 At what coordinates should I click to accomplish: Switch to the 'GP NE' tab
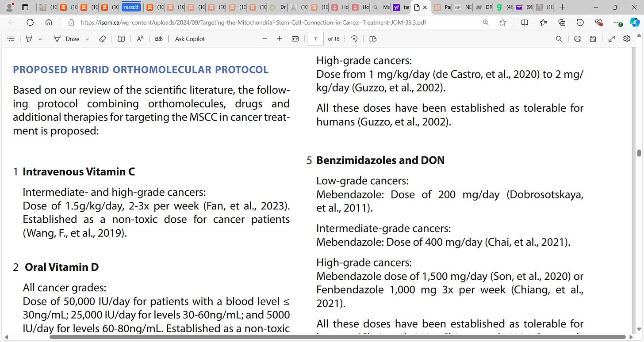coord(463,8)
